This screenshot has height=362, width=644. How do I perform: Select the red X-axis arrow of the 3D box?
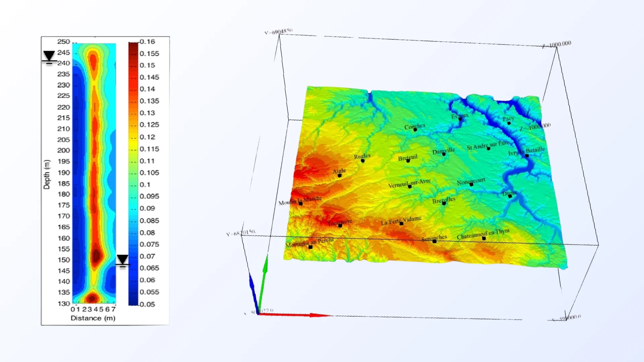[x=295, y=315]
